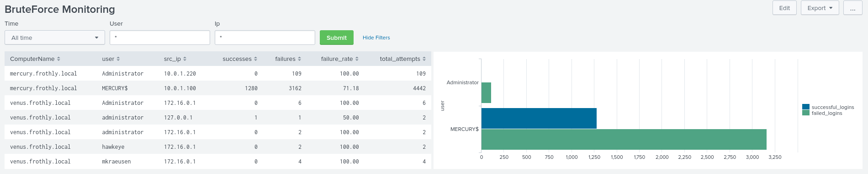Focus the Ip filter input field

click(x=265, y=38)
